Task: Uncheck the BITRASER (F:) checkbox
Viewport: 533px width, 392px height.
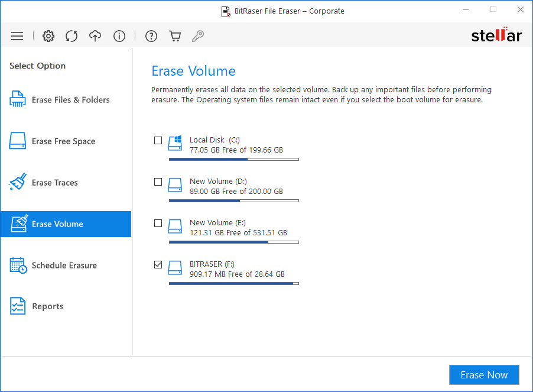Action: click(x=158, y=264)
